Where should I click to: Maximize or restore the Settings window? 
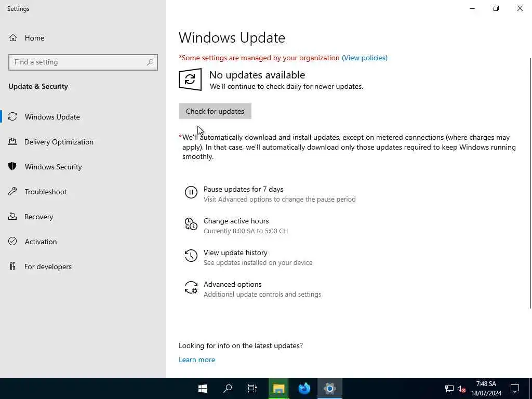(496, 8)
